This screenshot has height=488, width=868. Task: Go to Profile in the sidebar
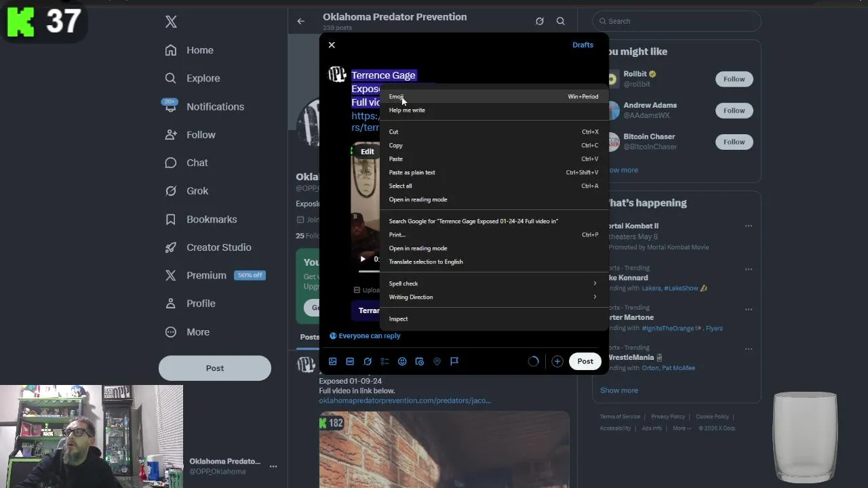point(191,304)
